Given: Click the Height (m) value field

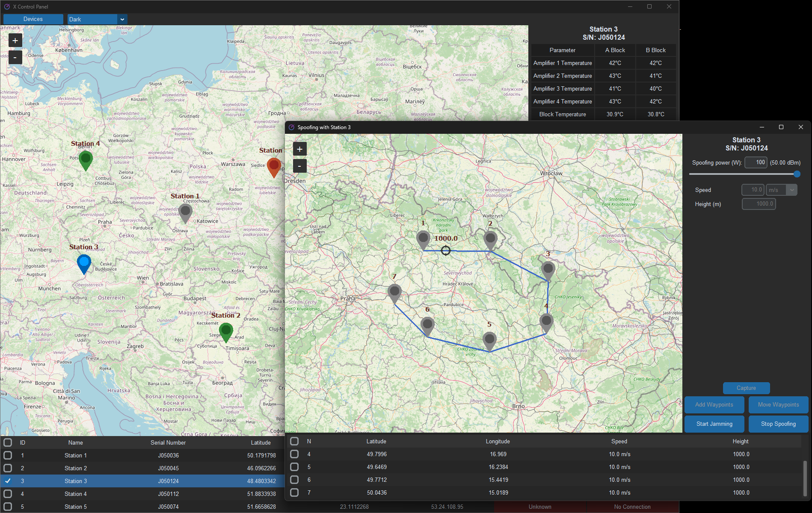Looking at the screenshot, I should pos(759,204).
